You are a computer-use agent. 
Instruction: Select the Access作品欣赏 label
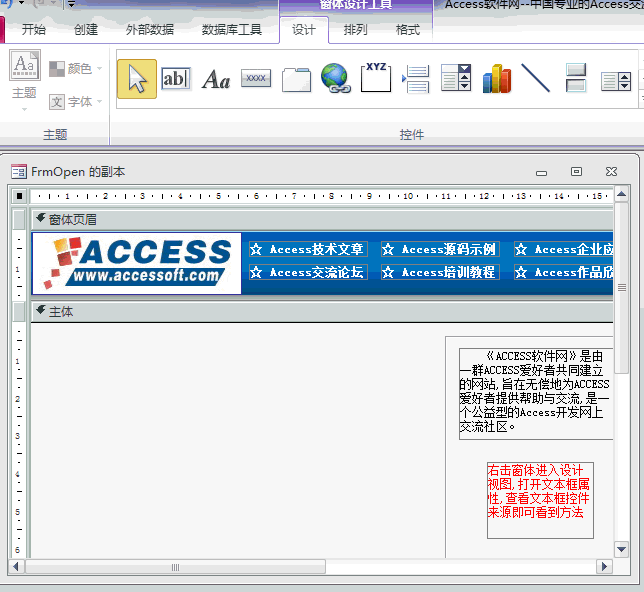(x=564, y=272)
